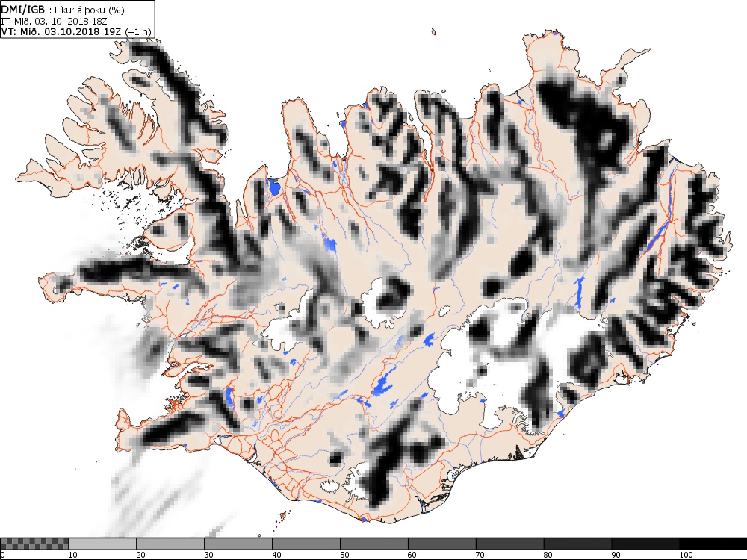Pick the solid black legend swatch after 100
This screenshot has height=560, width=747.
coord(713,544)
